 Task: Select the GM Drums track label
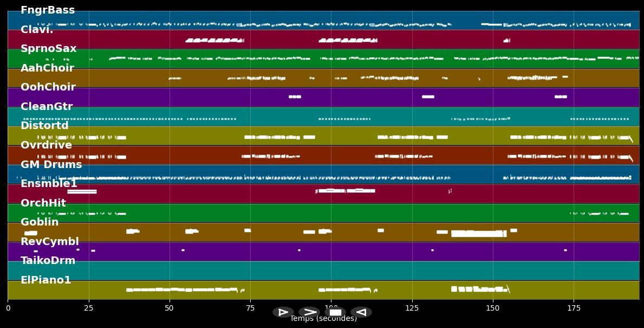[x=51, y=165]
